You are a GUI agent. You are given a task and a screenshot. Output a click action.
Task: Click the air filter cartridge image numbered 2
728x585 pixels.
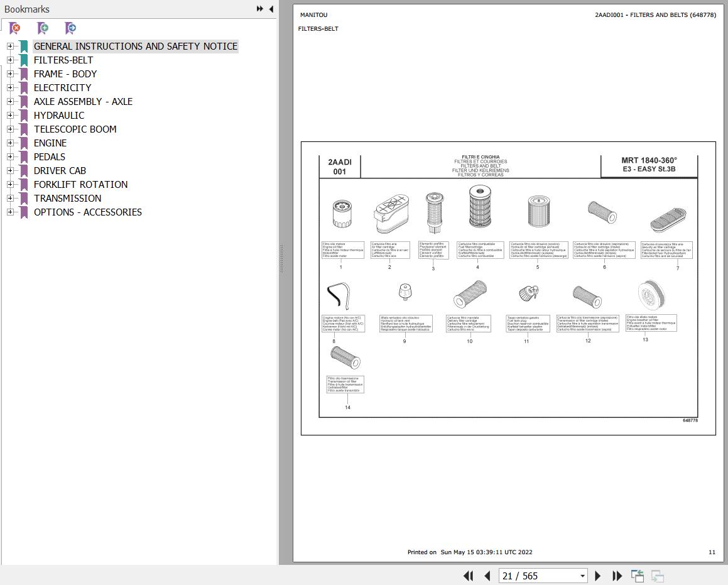[391, 214]
